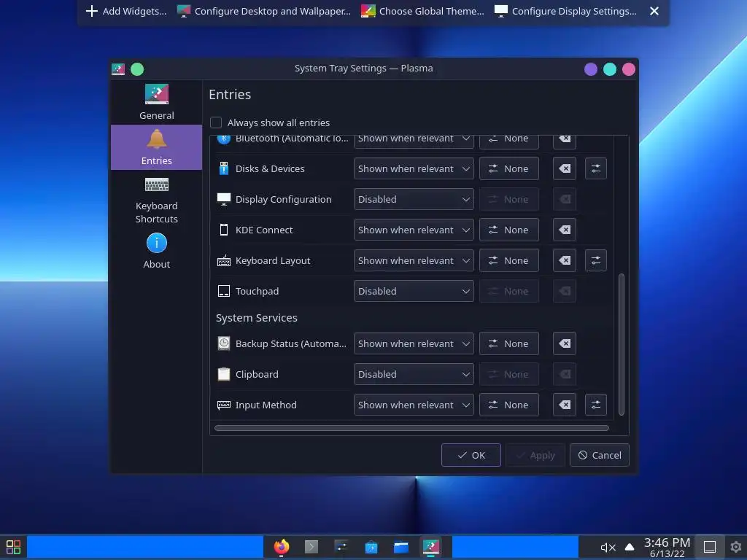The width and height of the screenshot is (747, 560).
Task: Open System Settings from taskbar
Action: click(x=341, y=547)
